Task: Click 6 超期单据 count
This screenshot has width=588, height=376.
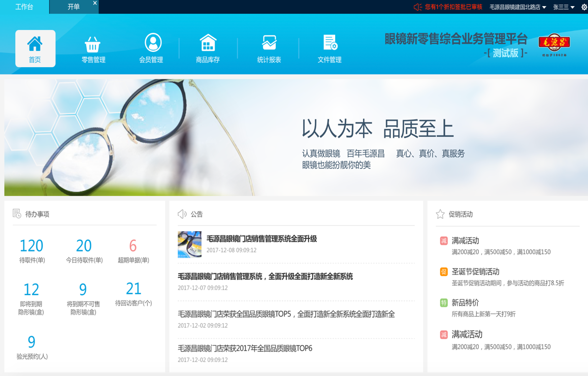Action: (133, 246)
